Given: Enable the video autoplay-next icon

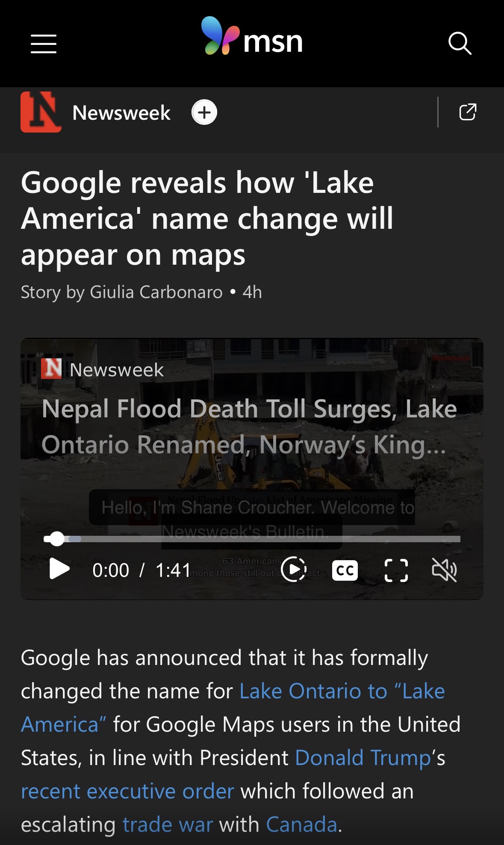Looking at the screenshot, I should pyautogui.click(x=294, y=570).
